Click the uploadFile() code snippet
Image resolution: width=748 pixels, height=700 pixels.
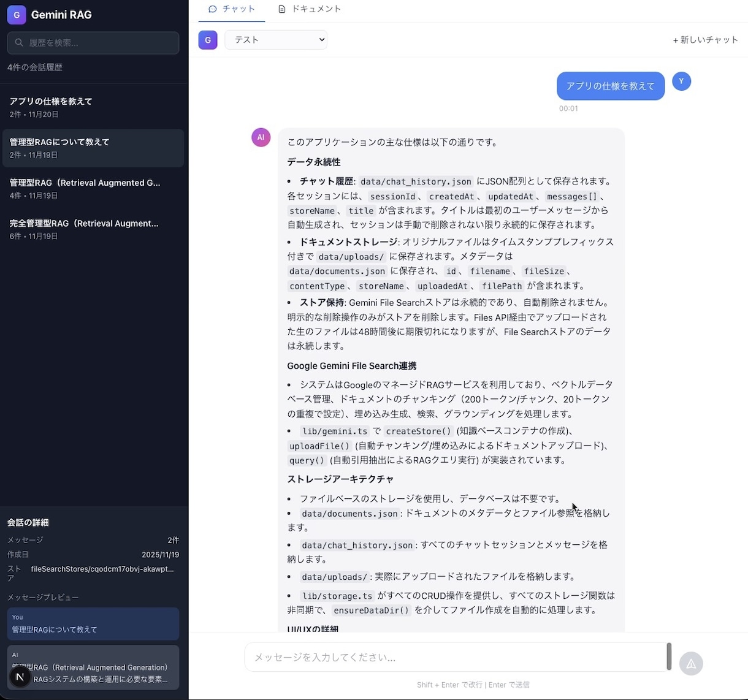point(319,446)
